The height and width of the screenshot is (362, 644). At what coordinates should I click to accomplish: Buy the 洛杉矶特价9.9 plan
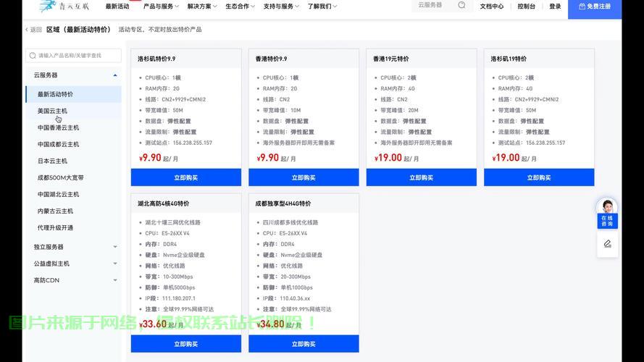point(186,177)
